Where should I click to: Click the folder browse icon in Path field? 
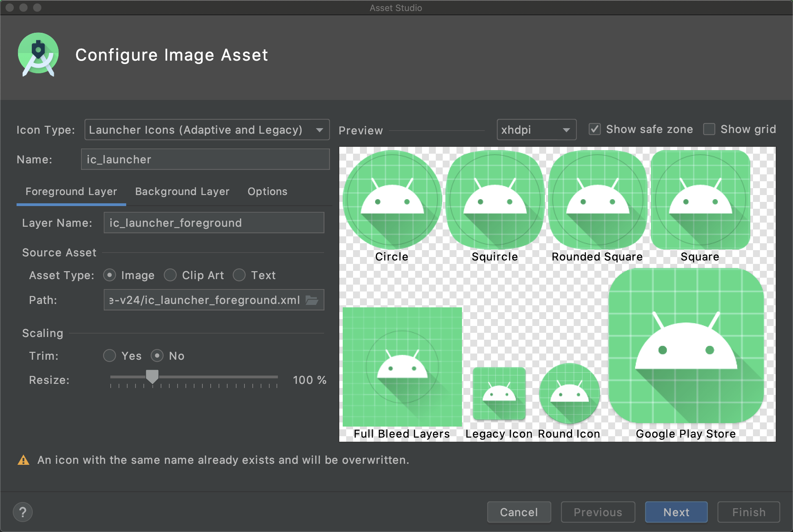312,300
